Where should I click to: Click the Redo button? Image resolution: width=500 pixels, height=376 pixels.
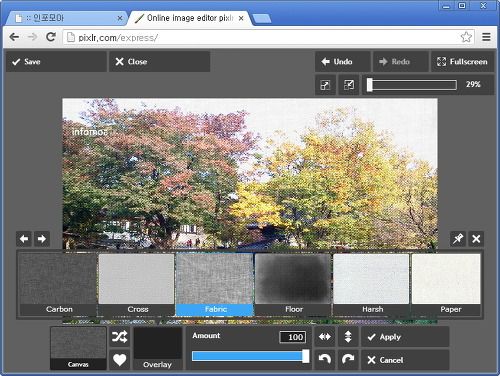[400, 62]
